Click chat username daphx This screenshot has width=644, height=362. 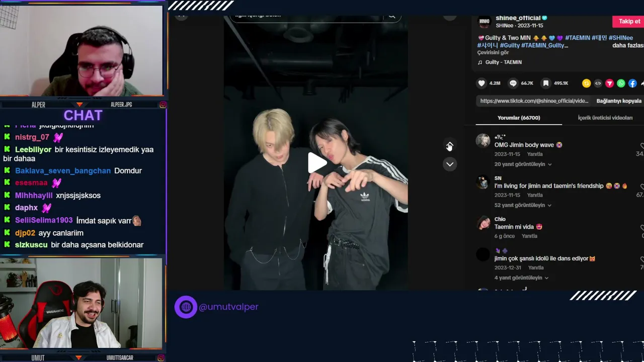(x=27, y=207)
